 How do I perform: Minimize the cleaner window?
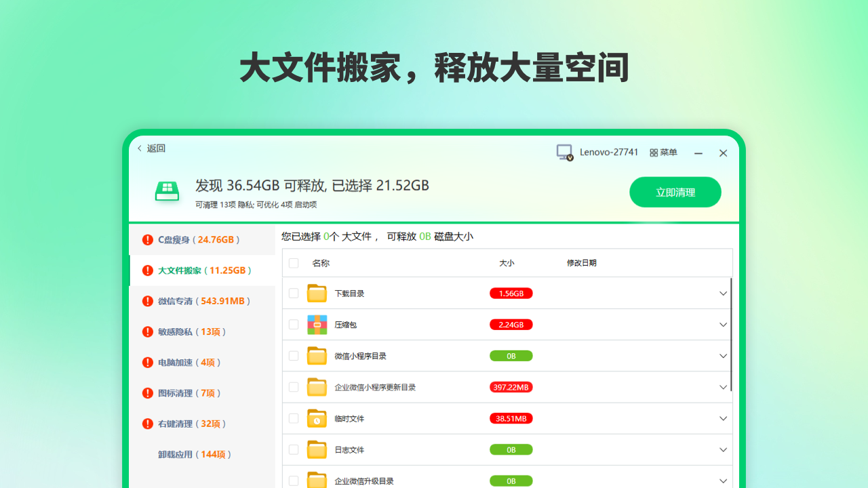point(698,153)
